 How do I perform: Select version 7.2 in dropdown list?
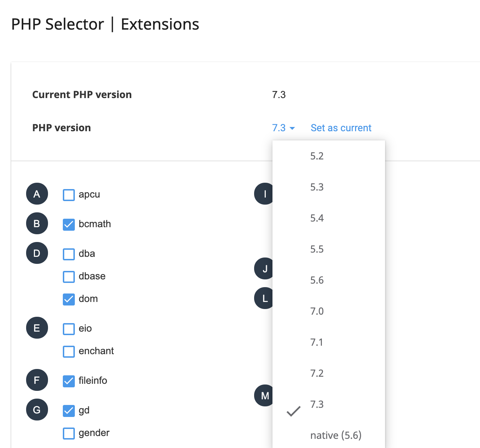317,374
